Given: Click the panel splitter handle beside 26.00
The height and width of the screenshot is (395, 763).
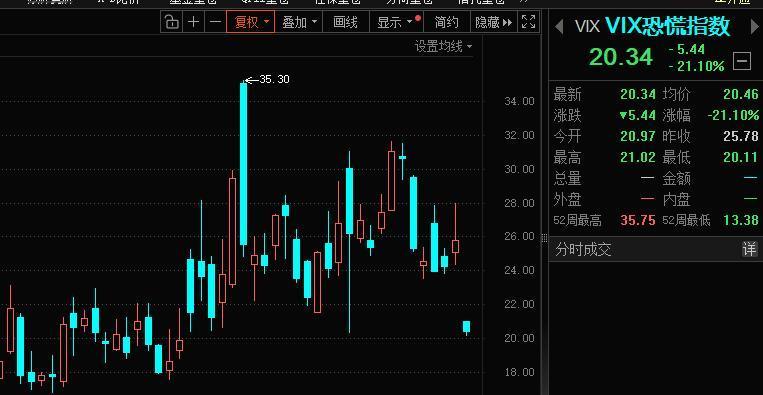Looking at the screenshot, I should (x=544, y=237).
